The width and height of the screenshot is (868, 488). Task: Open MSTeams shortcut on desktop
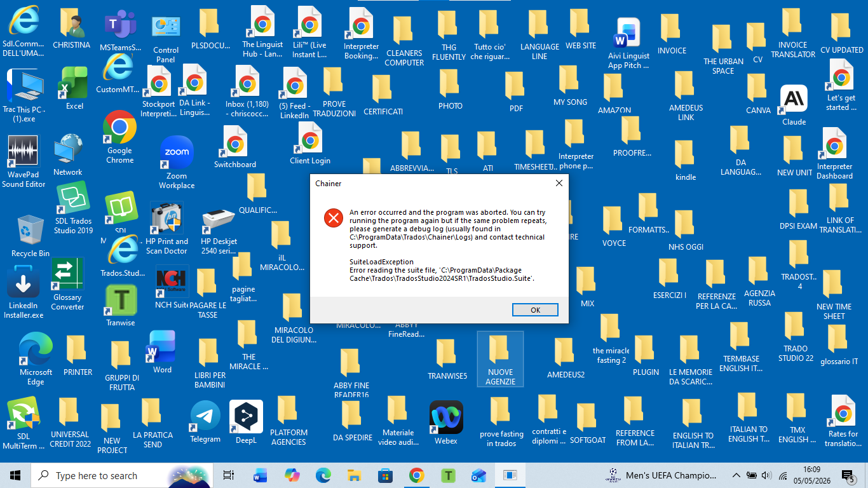pos(121,30)
